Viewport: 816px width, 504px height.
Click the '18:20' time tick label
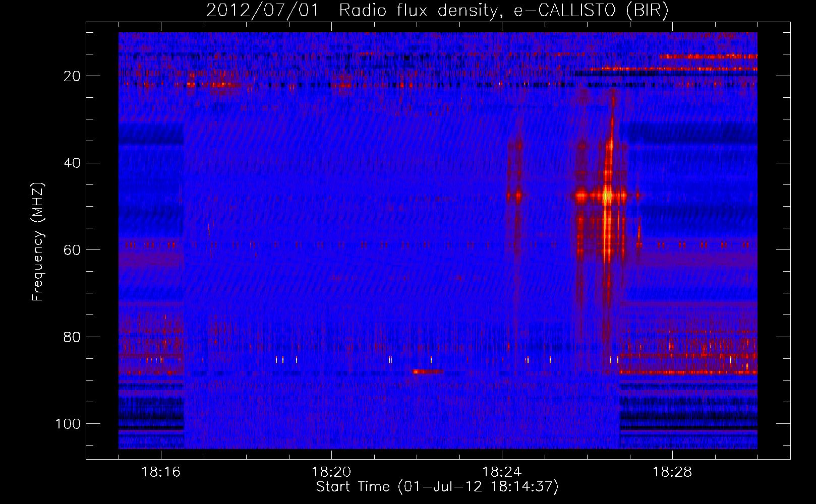click(x=331, y=472)
